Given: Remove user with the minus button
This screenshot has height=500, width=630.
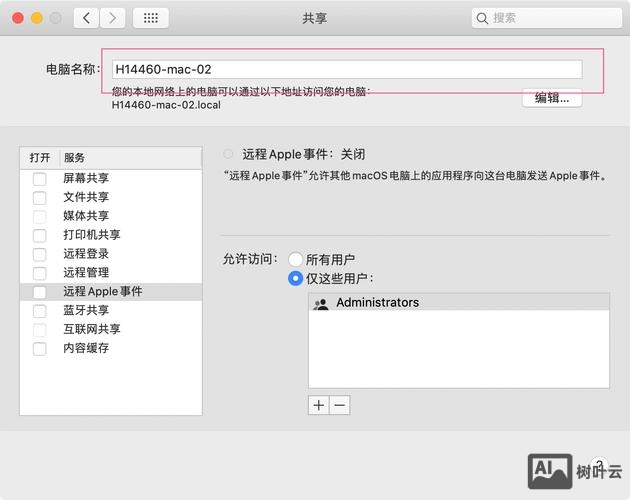Looking at the screenshot, I should click(x=340, y=405).
